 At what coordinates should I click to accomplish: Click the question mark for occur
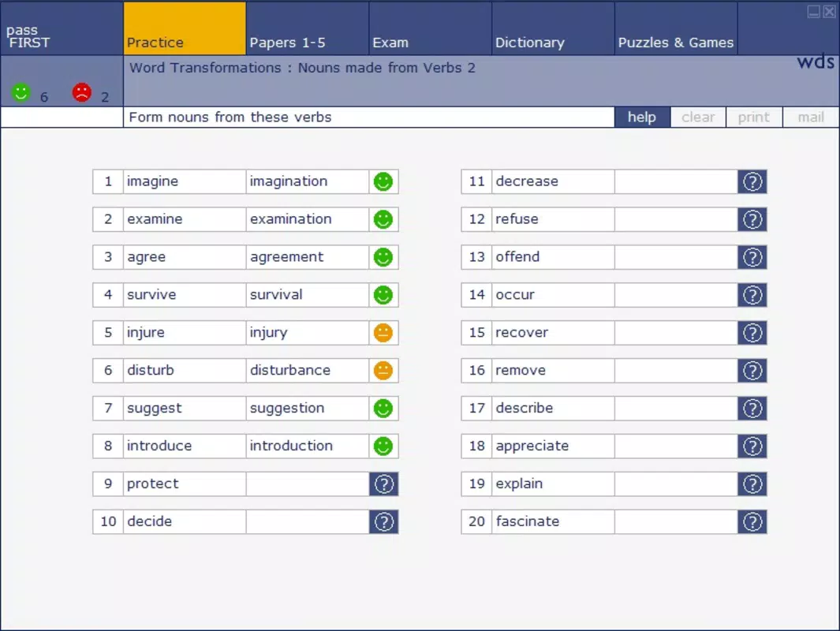pyautogui.click(x=752, y=295)
